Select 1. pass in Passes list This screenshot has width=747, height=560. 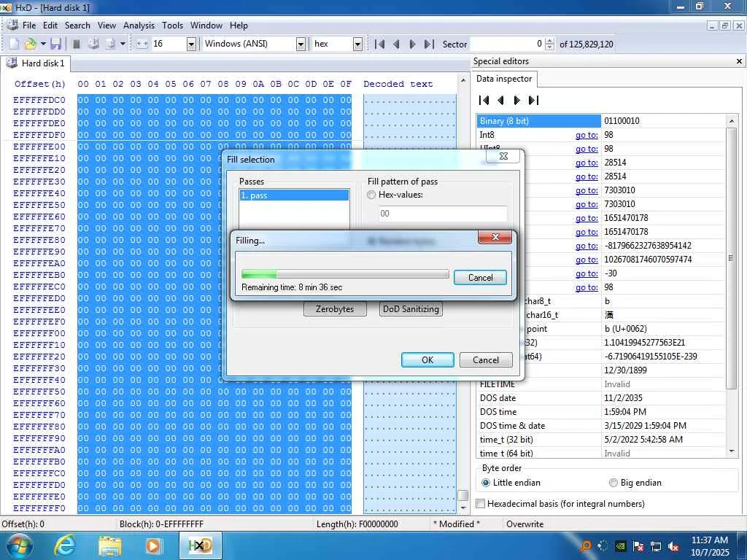(294, 195)
